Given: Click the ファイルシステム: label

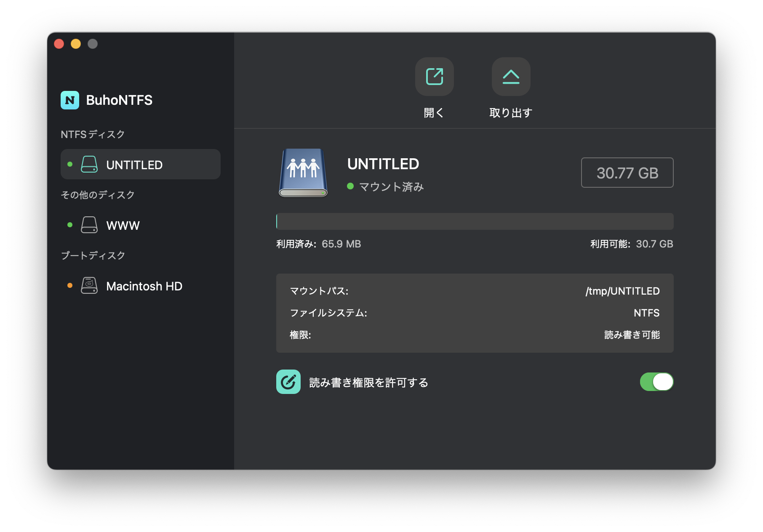Looking at the screenshot, I should click(328, 313).
